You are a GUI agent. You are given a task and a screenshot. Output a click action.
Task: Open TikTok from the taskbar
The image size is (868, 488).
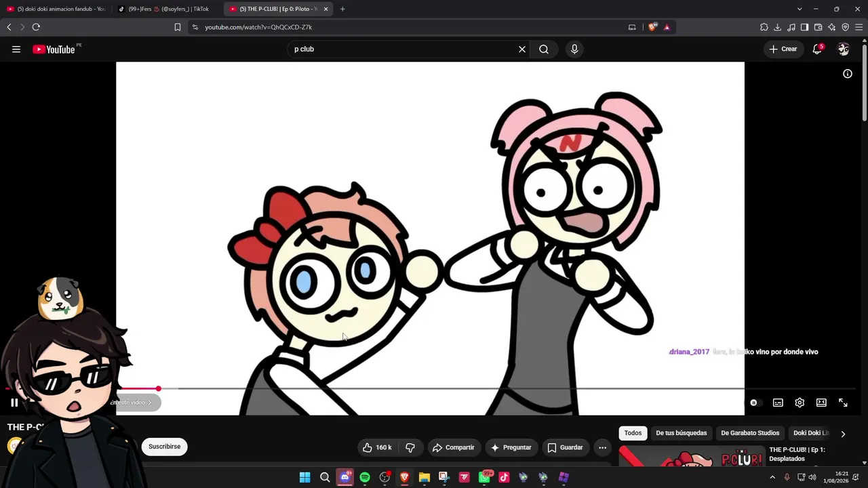[x=504, y=477]
